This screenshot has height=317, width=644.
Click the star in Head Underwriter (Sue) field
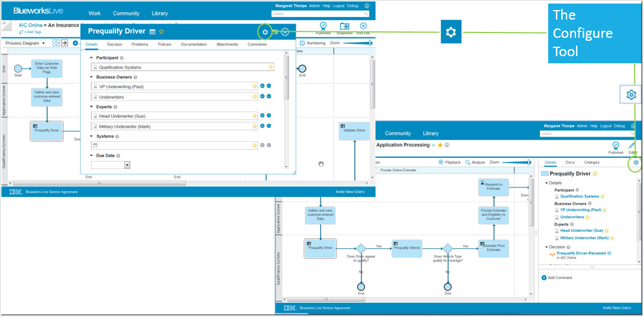click(255, 116)
